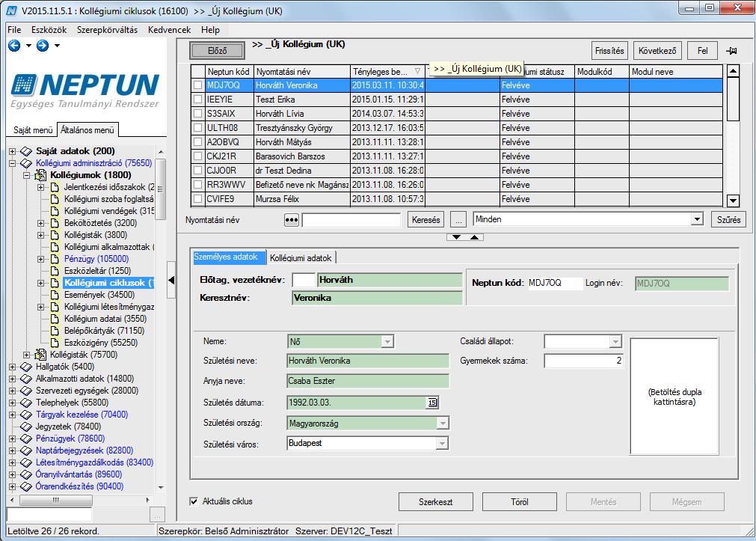Switch to the Kollégiumi adatok tab
The width and height of the screenshot is (756, 541).
(x=301, y=257)
